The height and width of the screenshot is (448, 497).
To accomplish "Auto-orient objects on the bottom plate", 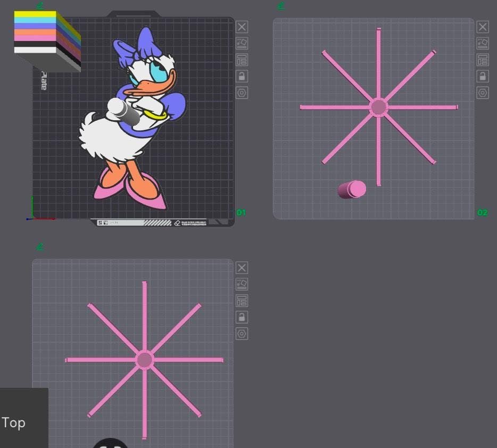I will point(242,284).
